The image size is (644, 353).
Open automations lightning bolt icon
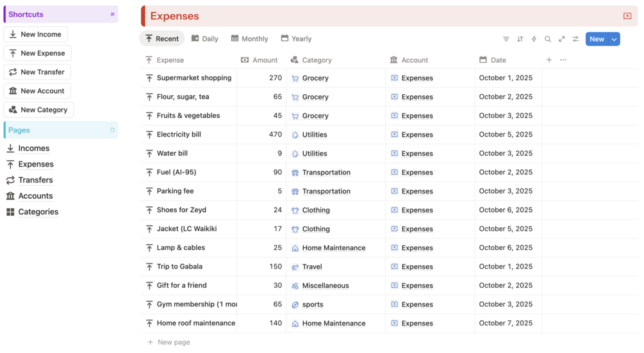534,39
